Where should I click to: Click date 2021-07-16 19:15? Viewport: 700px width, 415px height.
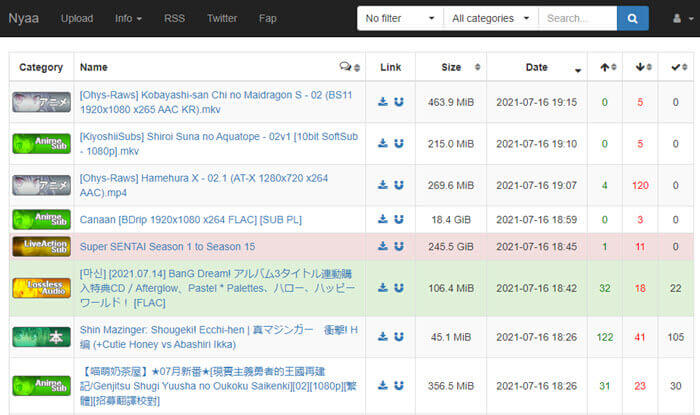pyautogui.click(x=537, y=102)
